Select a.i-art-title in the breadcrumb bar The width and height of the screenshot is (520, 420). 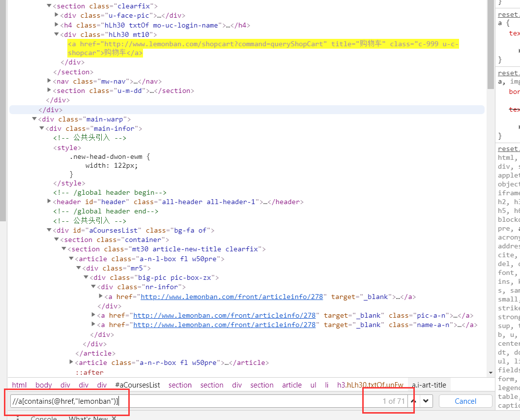(429, 385)
